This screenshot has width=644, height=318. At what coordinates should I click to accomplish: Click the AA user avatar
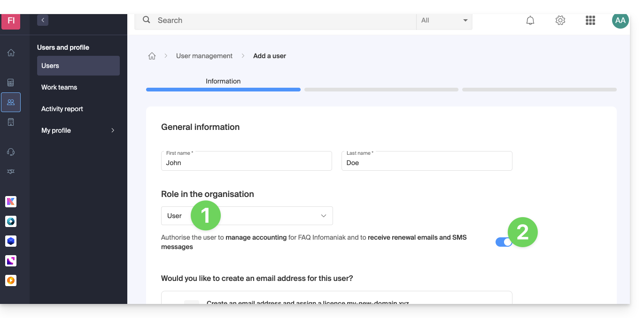[x=620, y=21]
